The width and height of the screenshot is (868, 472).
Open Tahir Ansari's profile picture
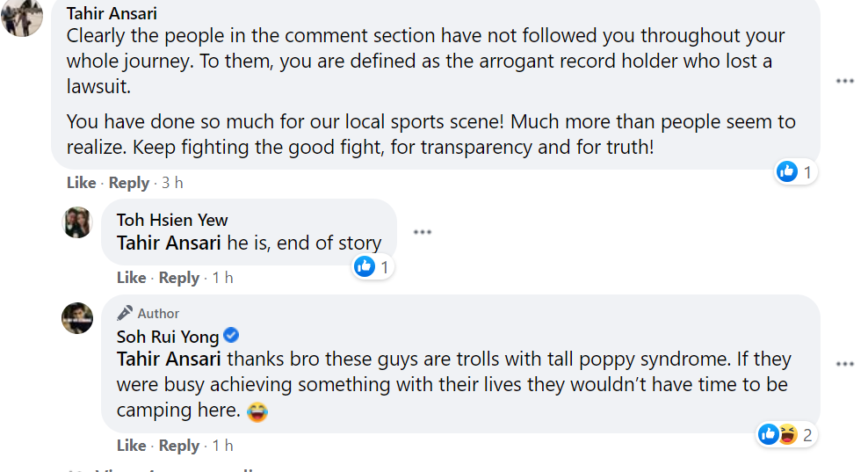click(22, 18)
